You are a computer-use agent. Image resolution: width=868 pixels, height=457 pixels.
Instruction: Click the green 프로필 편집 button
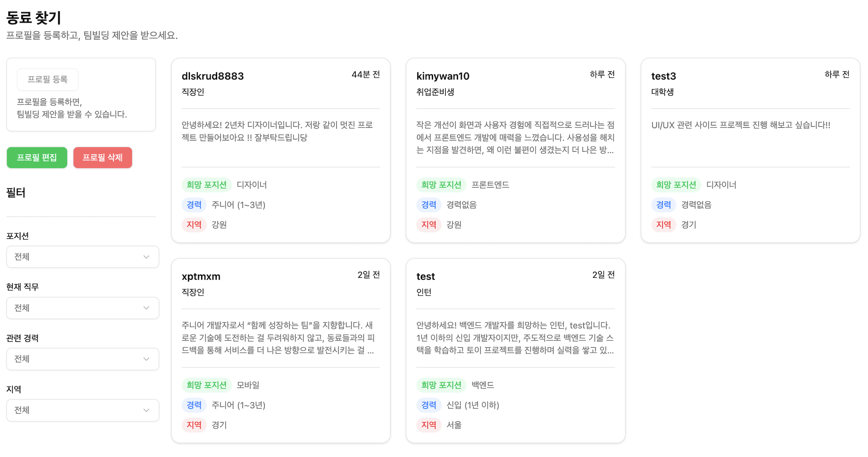pos(37,157)
